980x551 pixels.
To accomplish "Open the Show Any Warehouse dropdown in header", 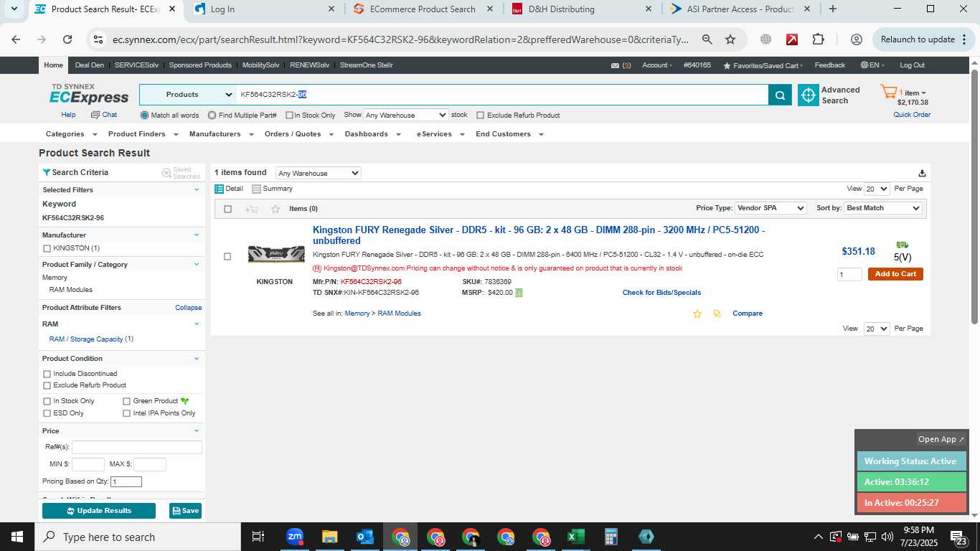I will pos(405,115).
